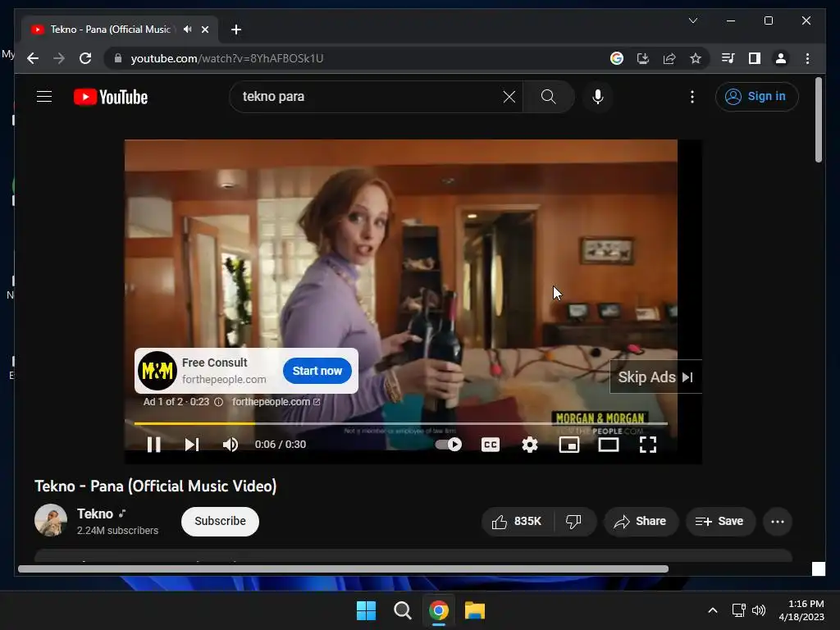Open Tekno channel avatar
Image resolution: width=840 pixels, height=630 pixels.
[51, 520]
